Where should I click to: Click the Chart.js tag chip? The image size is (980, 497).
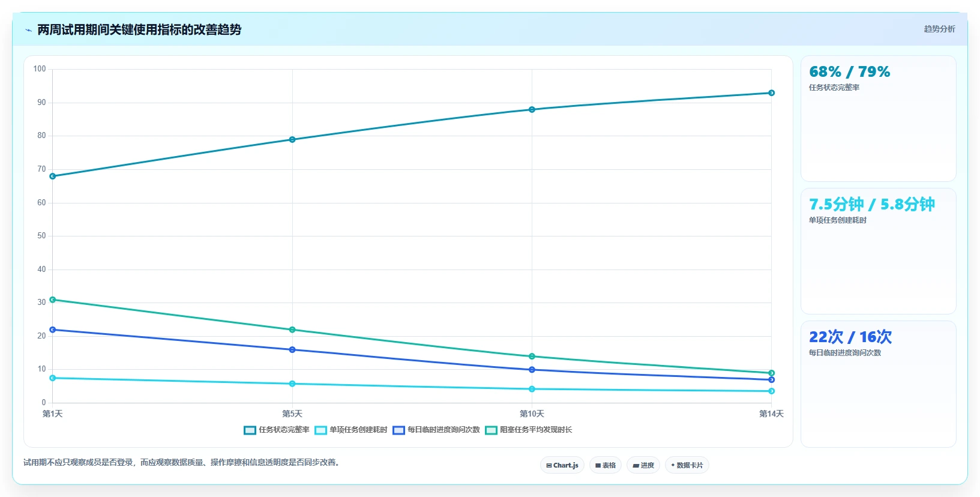562,465
